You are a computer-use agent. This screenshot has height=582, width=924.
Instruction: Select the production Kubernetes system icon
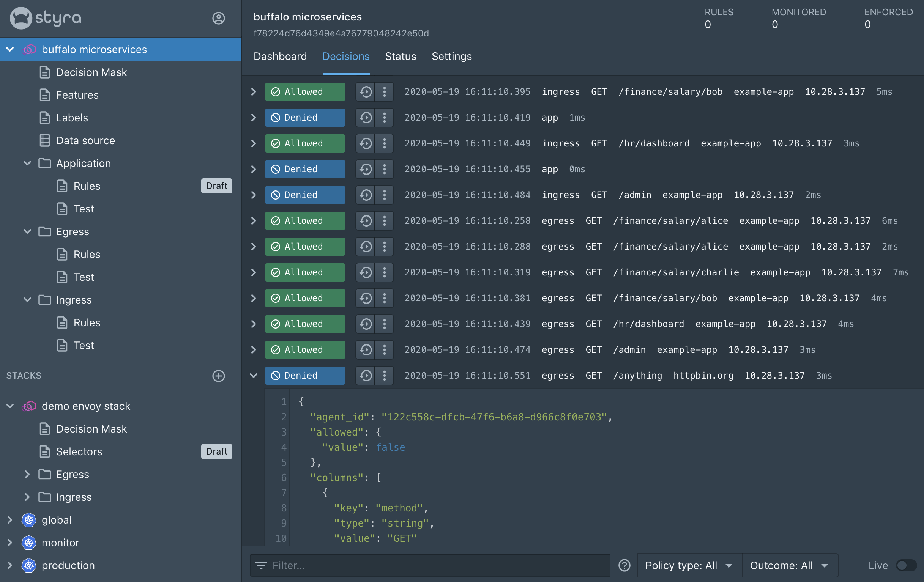coord(29,565)
